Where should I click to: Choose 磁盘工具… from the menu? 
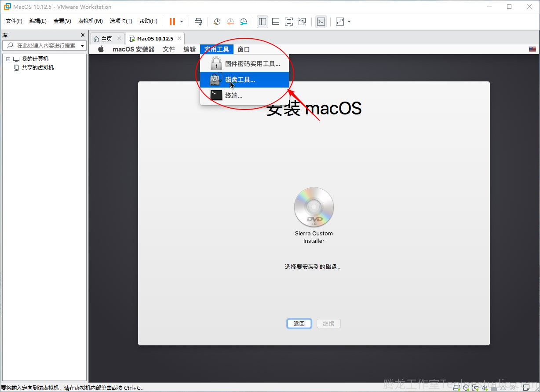tap(244, 80)
